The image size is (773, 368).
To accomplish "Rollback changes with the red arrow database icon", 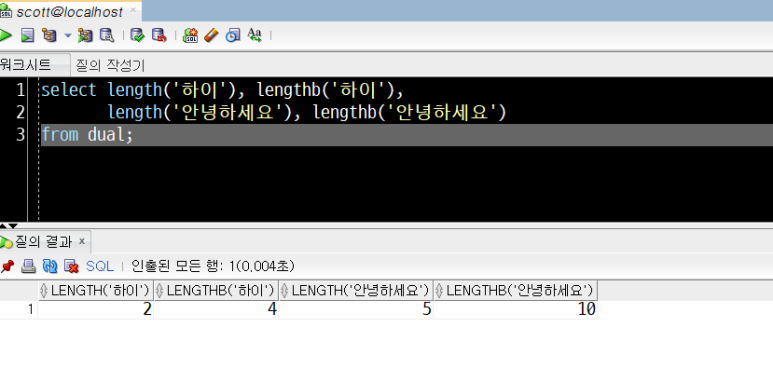I will point(159,35).
